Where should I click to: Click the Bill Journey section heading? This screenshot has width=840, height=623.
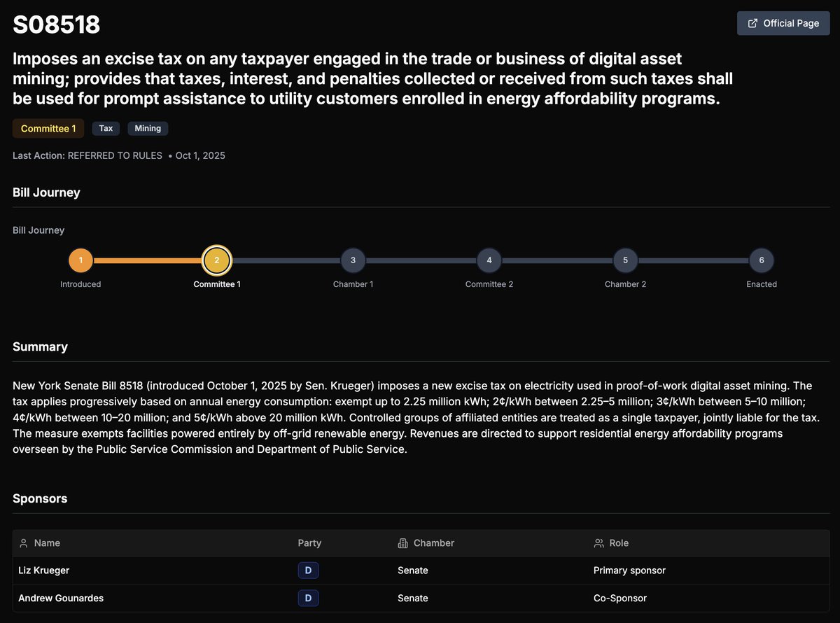point(46,192)
